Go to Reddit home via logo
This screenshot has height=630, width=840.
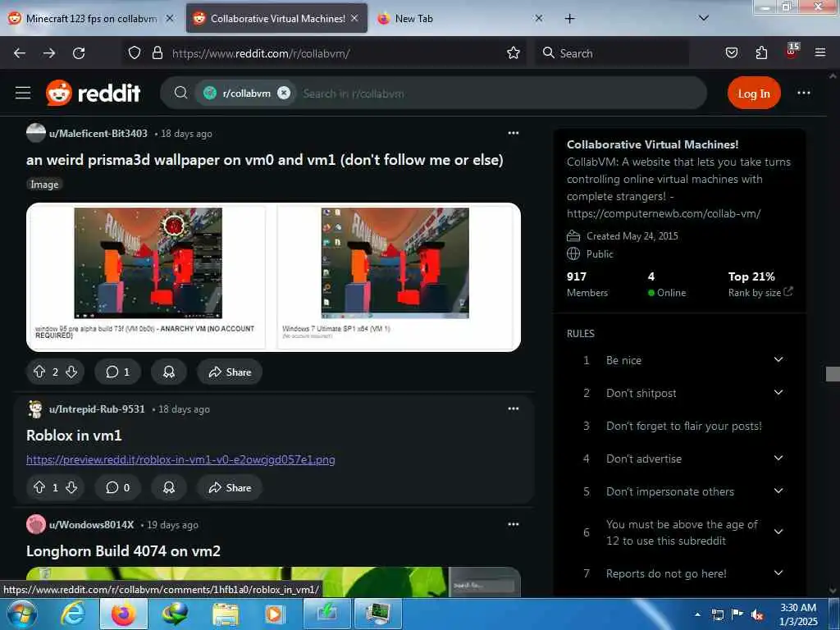click(94, 94)
